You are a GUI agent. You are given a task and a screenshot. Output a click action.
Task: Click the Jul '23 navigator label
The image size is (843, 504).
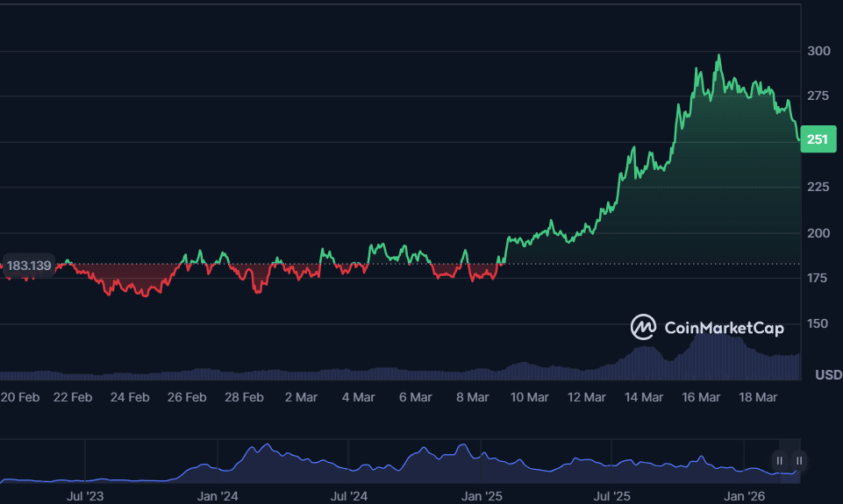click(85, 496)
